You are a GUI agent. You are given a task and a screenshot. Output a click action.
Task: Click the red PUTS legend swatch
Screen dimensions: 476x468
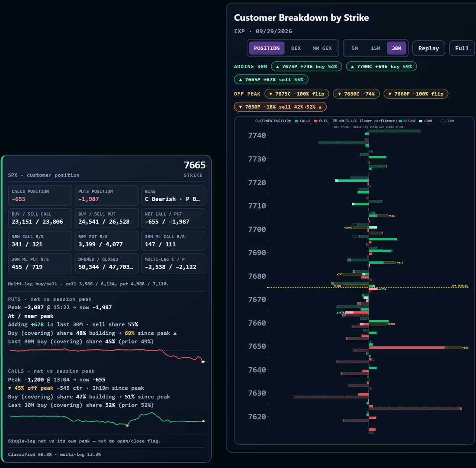(x=316, y=121)
